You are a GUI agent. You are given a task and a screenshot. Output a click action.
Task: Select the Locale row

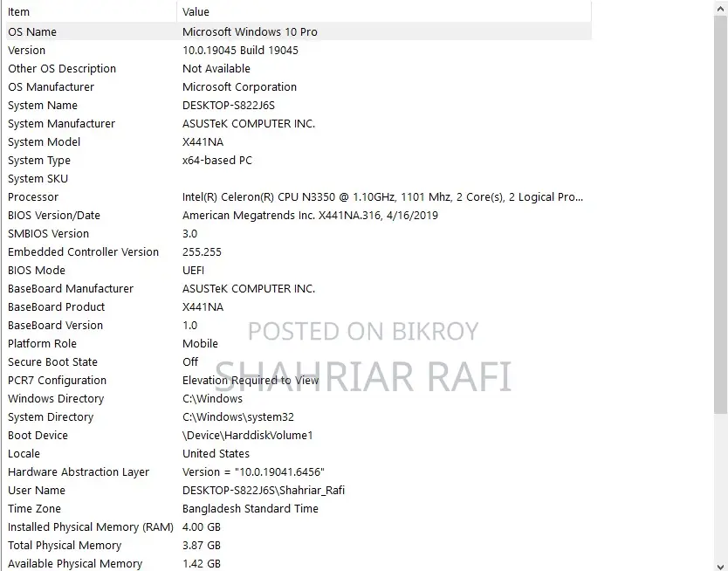pyautogui.click(x=298, y=453)
